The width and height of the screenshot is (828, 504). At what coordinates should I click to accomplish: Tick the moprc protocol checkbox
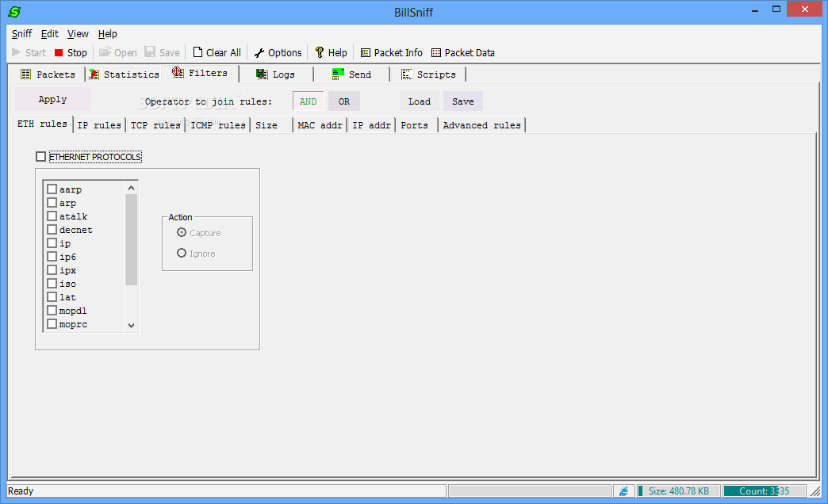[52, 323]
